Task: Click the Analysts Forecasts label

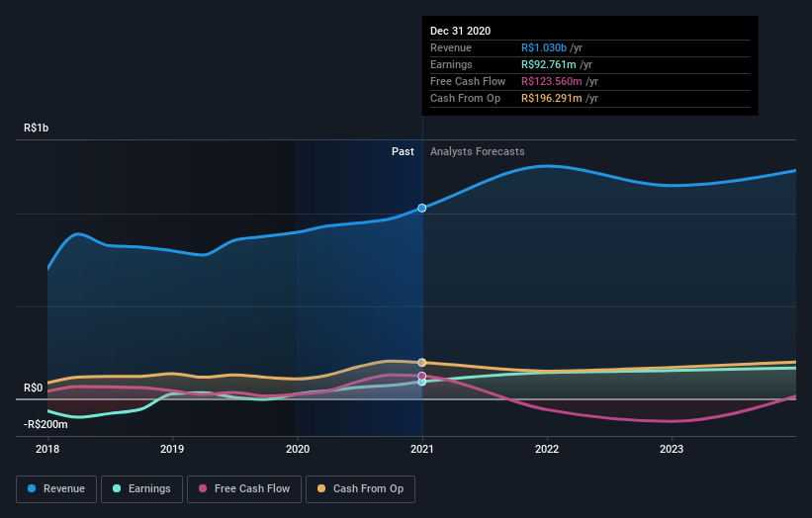Action: coord(478,151)
